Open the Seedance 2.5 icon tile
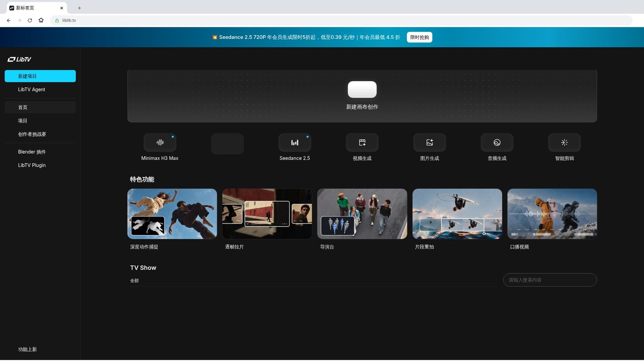Image resolution: width=644 pixels, height=362 pixels. (295, 143)
